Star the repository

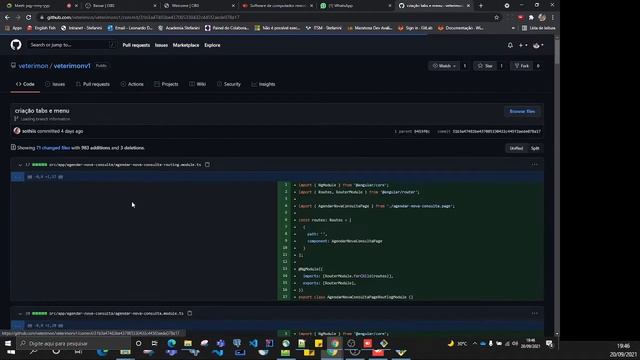(x=485, y=66)
